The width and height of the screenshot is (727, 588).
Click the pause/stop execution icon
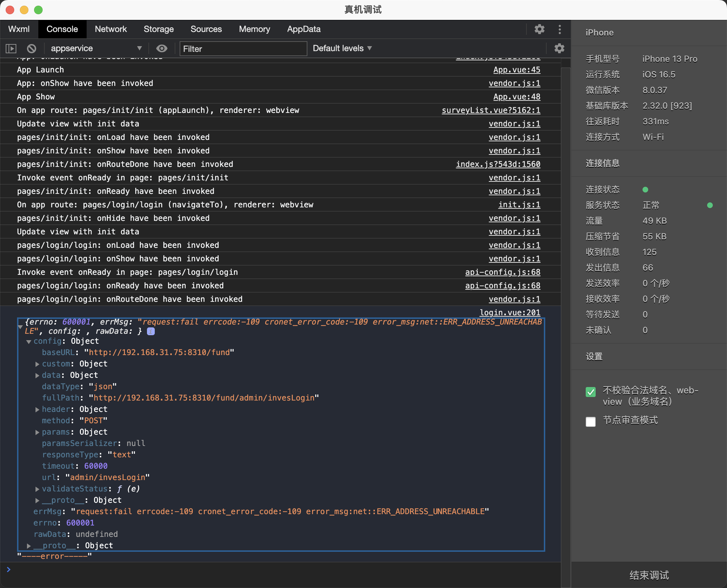tap(31, 48)
